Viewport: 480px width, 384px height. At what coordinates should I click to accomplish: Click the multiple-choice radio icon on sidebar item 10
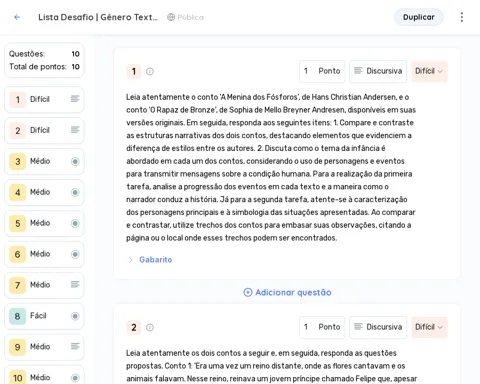[x=75, y=378]
